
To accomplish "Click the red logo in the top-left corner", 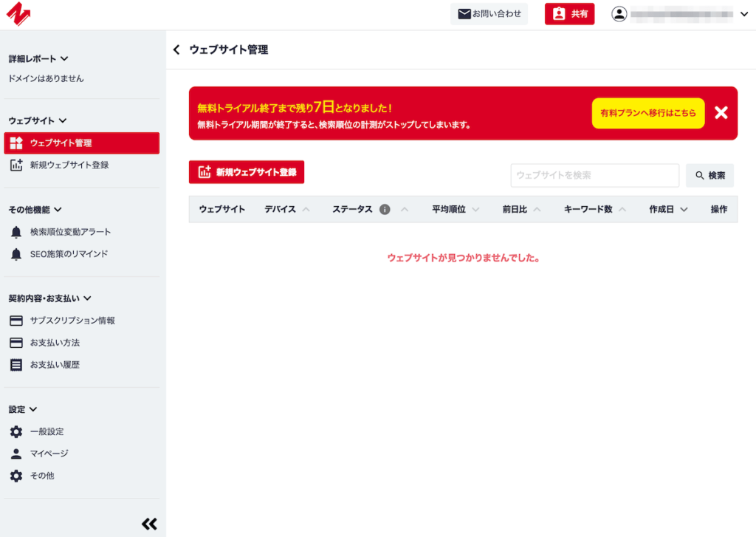I will point(18,15).
